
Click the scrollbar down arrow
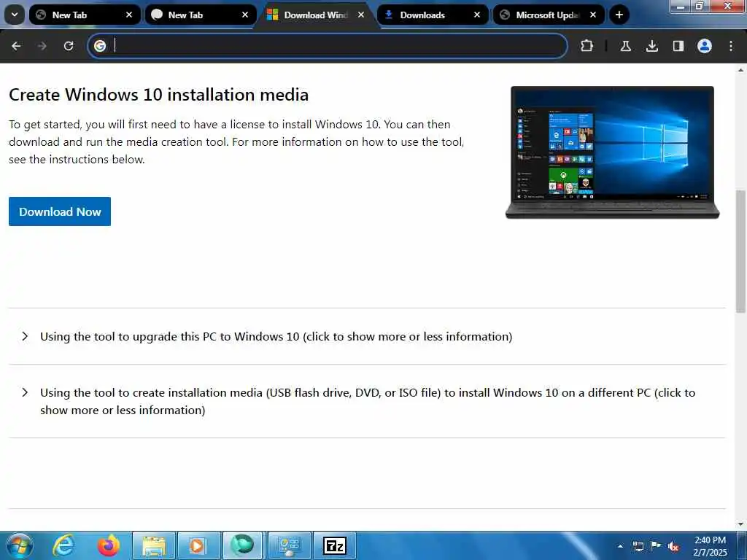click(x=740, y=524)
